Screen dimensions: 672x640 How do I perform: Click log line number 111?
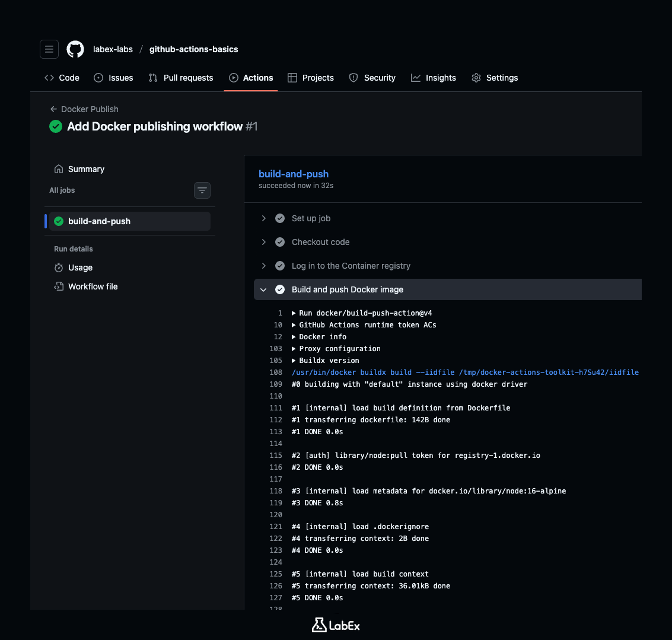tap(276, 408)
